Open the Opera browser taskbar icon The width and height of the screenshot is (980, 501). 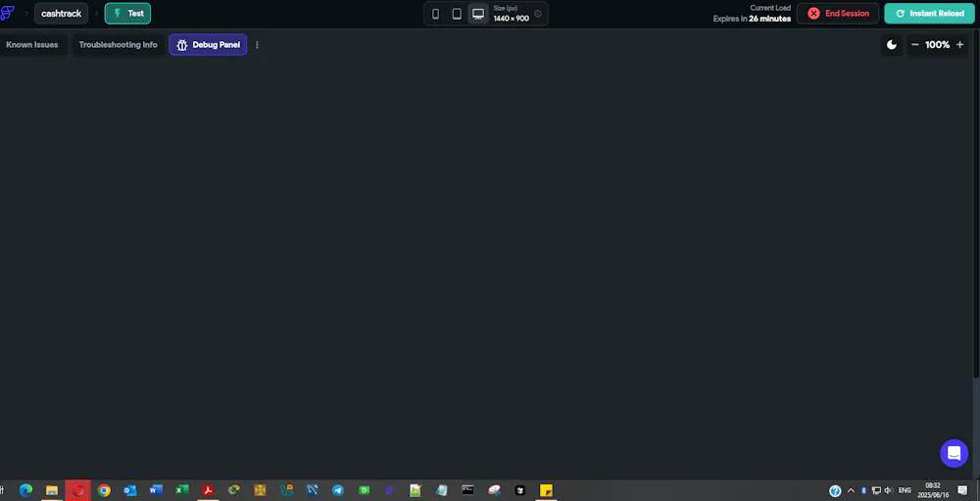[x=78, y=490]
